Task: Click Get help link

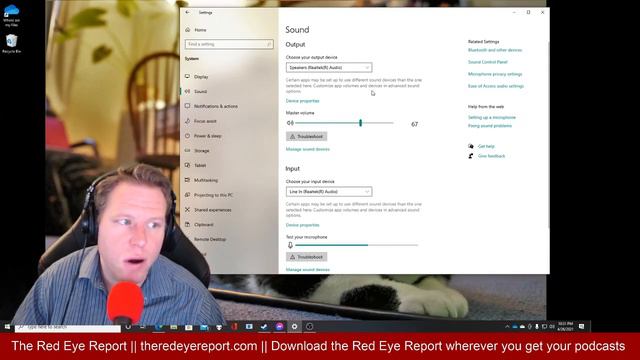Action: [486, 146]
